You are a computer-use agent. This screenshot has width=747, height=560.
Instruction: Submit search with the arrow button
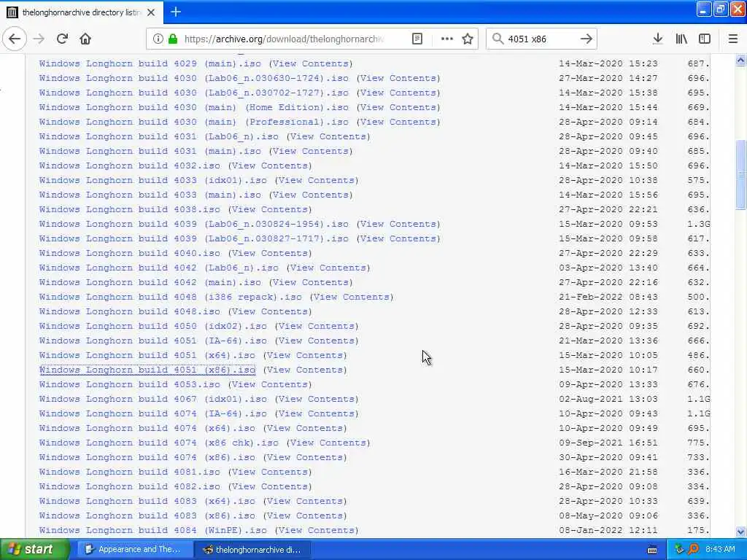click(587, 39)
